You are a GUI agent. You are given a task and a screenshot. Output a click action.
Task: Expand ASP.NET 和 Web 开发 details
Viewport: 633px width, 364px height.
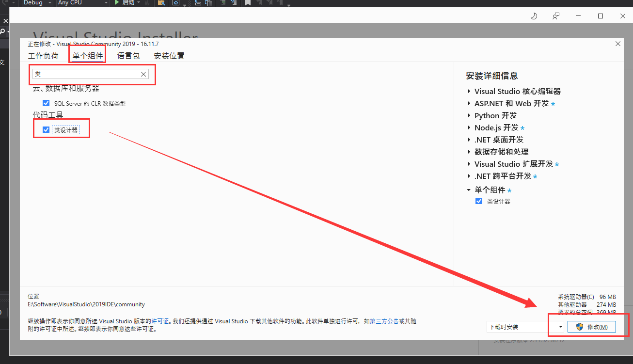[469, 103]
